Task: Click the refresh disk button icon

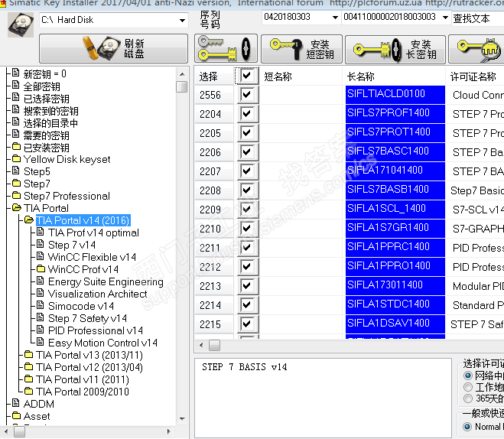Action: (113, 48)
